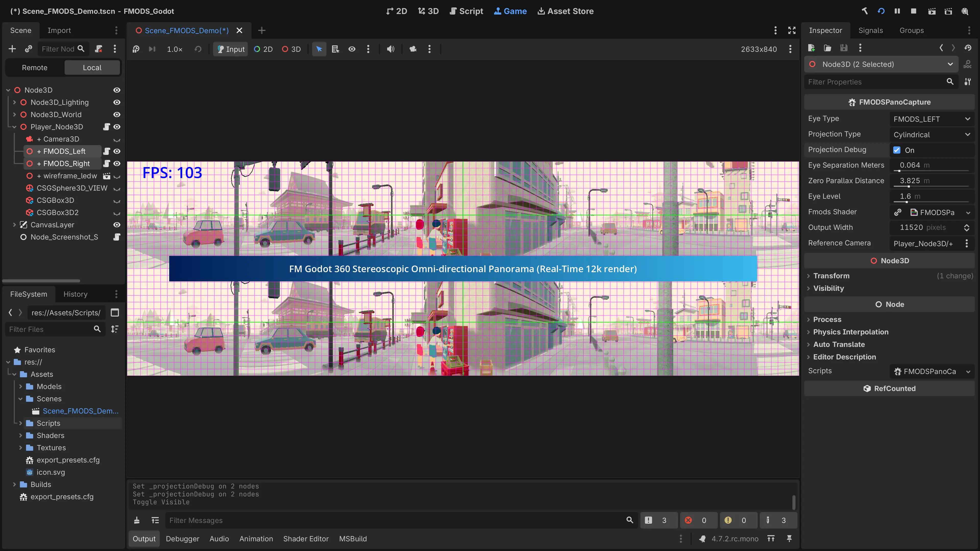Switch to the Script workspace

466,11
